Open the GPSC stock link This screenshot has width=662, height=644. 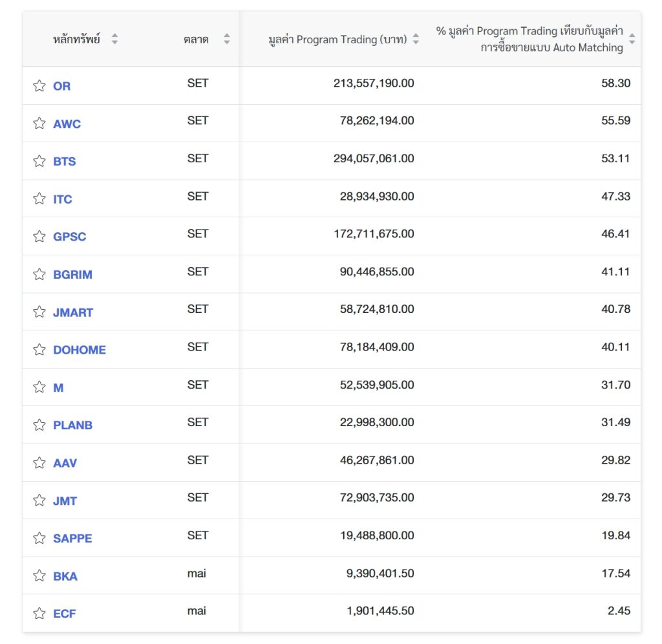point(69,237)
